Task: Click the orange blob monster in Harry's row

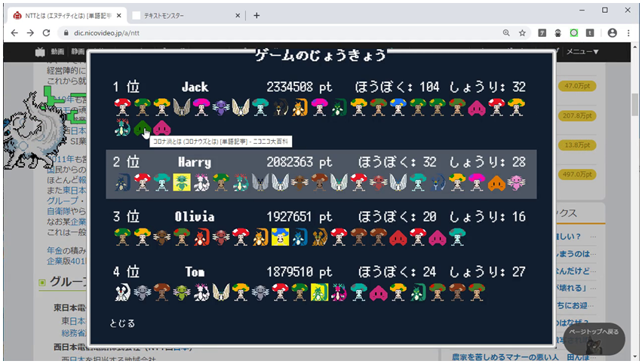Action: (495, 182)
